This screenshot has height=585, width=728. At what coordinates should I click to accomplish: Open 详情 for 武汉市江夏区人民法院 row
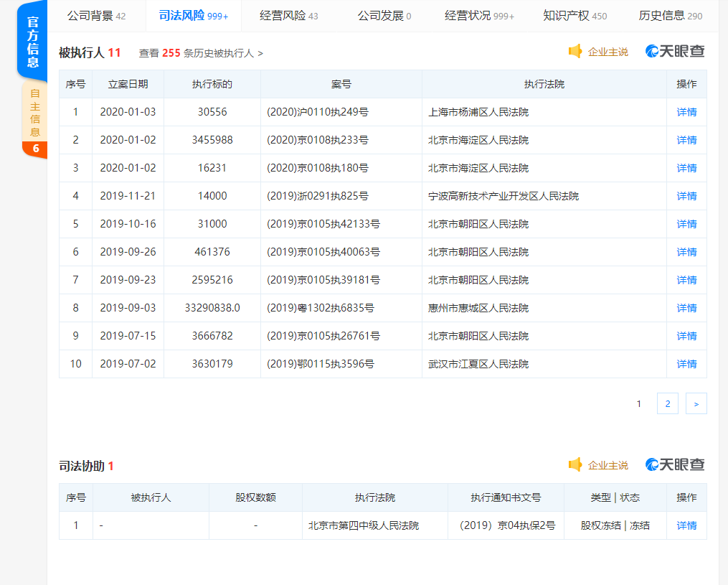click(x=686, y=364)
